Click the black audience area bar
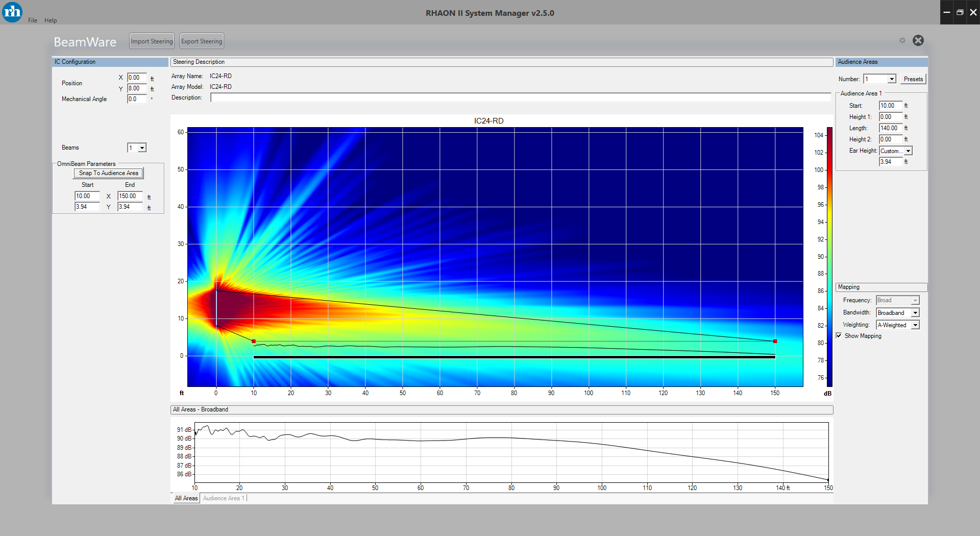Viewport: 980px width, 536px height. click(514, 357)
